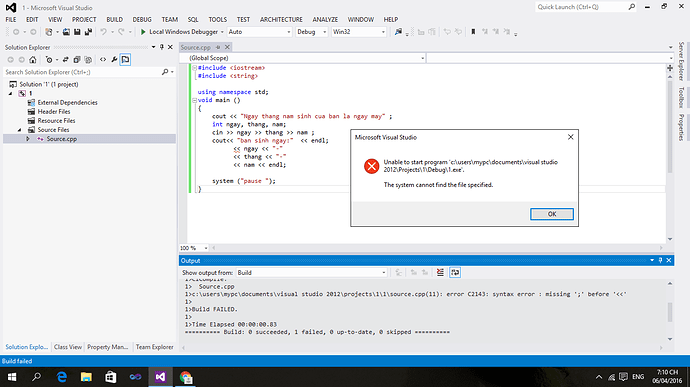
Task: Click the Properties wrench icon in Solution Explorer
Action: pos(114,59)
